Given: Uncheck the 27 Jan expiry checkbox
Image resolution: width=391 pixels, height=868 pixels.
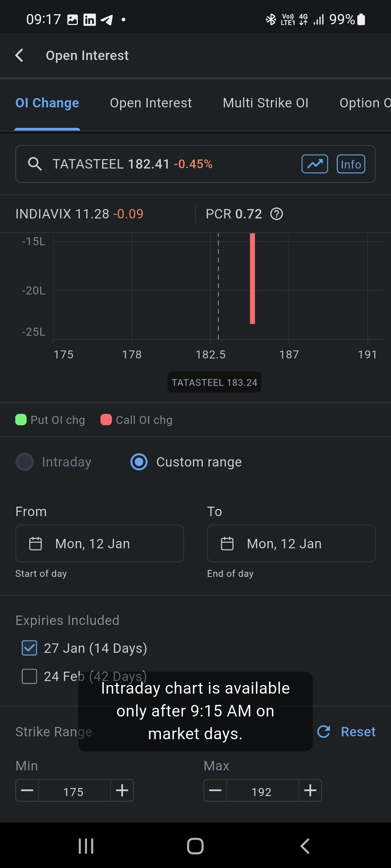Looking at the screenshot, I should click(x=29, y=648).
